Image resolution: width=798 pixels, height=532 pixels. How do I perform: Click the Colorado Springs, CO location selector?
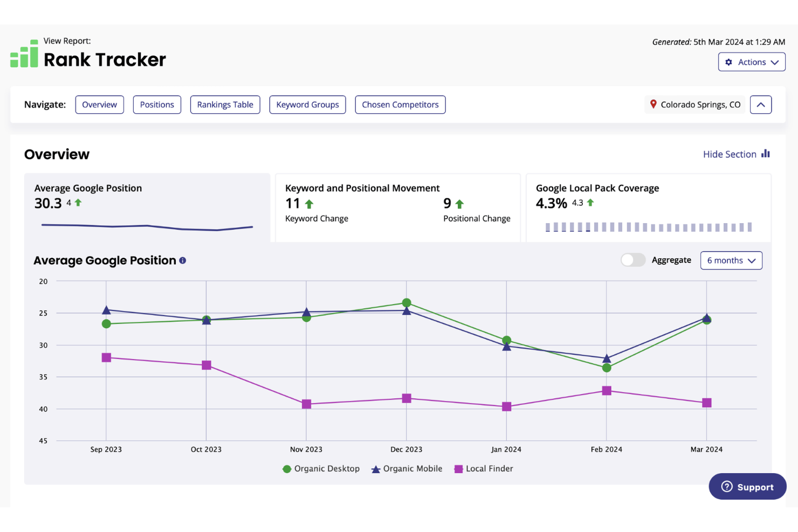(694, 105)
